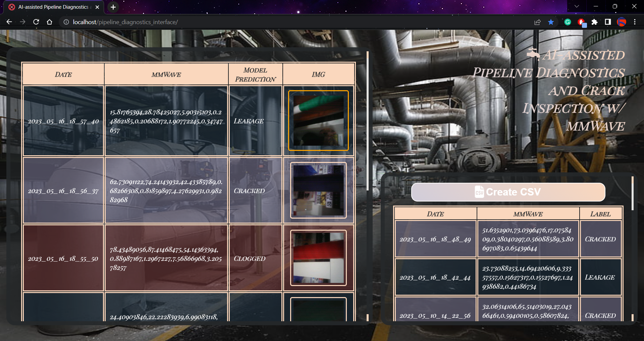Open the Grammarly extension icon
Viewport: 644px width, 341px height.
click(568, 22)
